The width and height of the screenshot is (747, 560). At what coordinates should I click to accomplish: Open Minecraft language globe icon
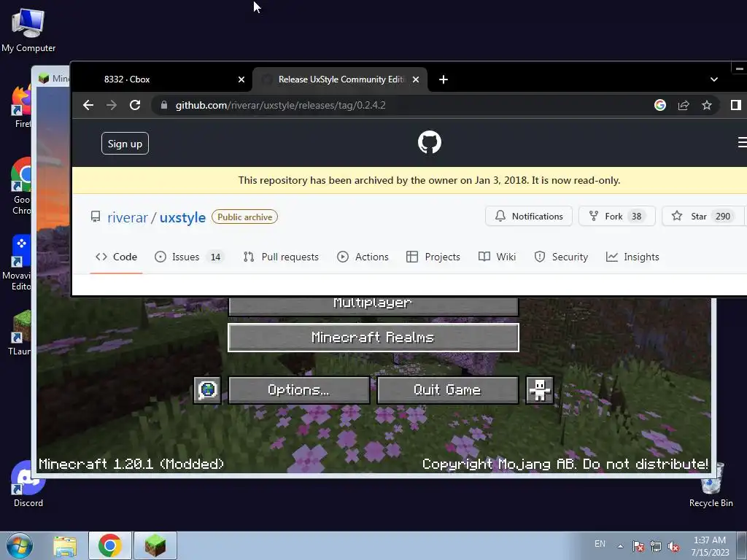(x=207, y=390)
